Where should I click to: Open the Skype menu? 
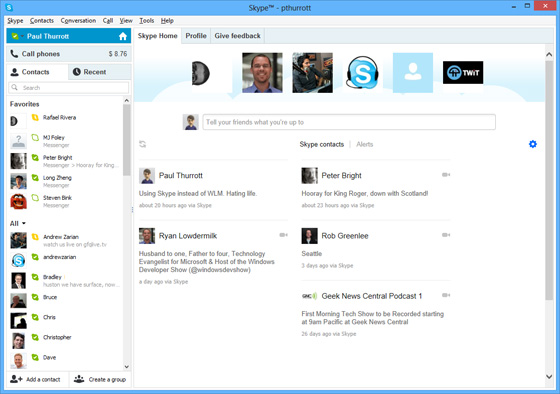[15, 21]
